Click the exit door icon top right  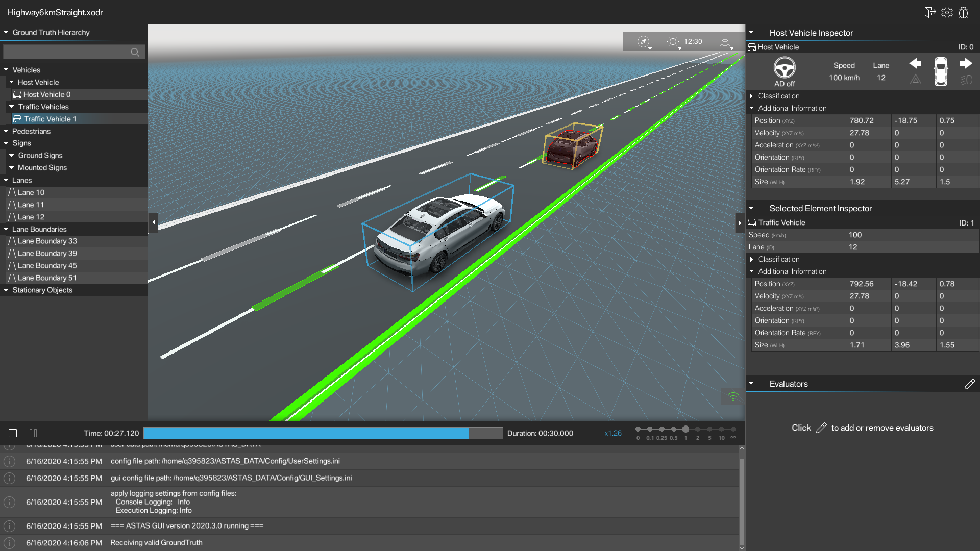929,13
